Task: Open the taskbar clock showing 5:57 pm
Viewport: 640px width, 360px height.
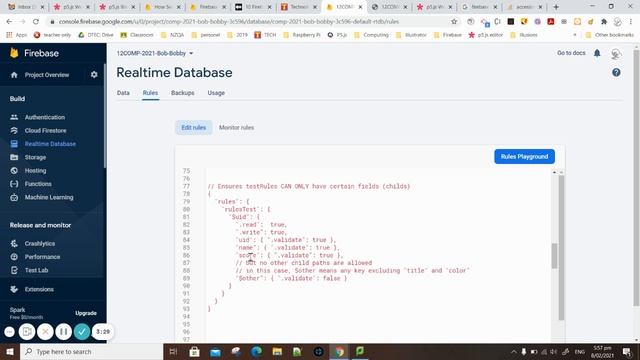Action: 602,352
